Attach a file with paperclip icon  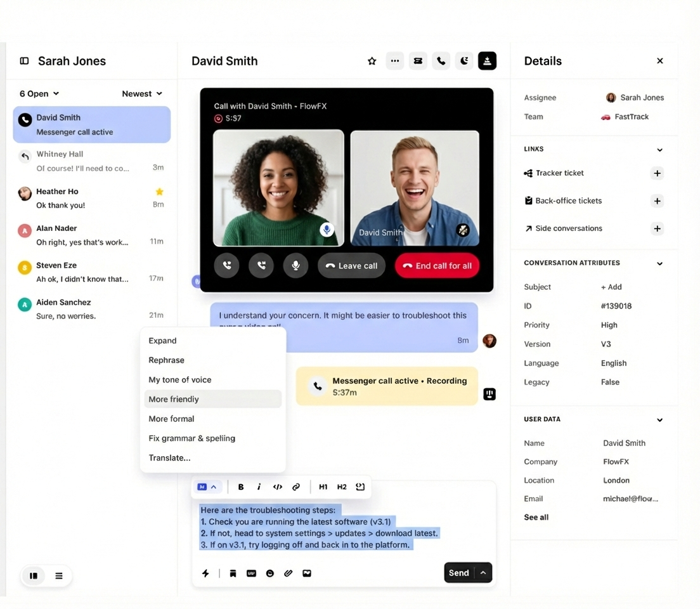coord(288,573)
